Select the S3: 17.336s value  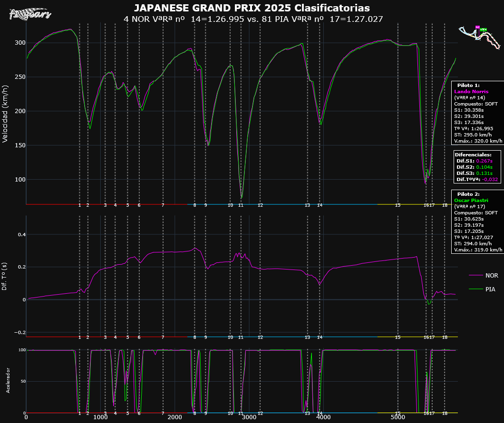[469, 122]
